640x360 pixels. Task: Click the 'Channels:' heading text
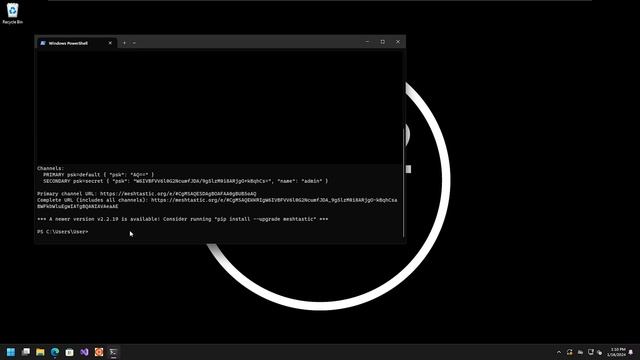point(51,168)
